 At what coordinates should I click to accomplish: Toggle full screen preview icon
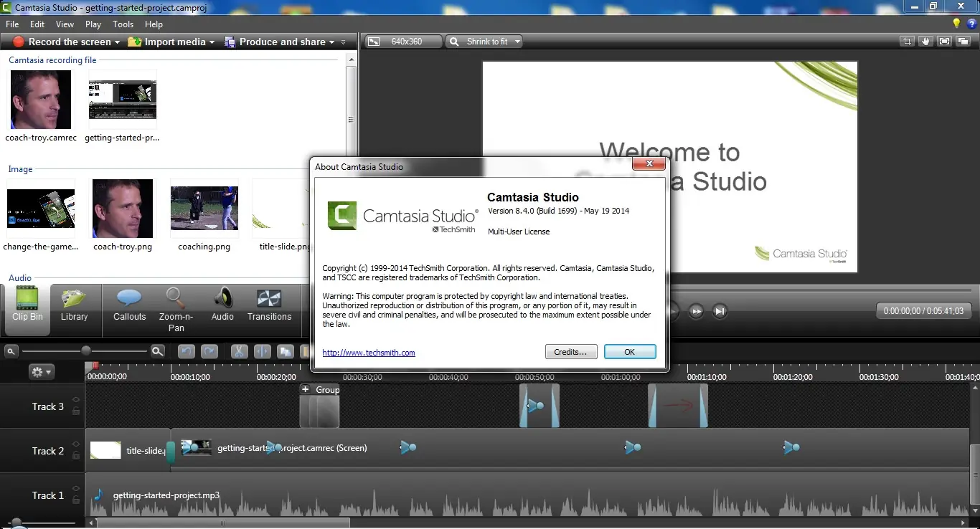pyautogui.click(x=944, y=42)
